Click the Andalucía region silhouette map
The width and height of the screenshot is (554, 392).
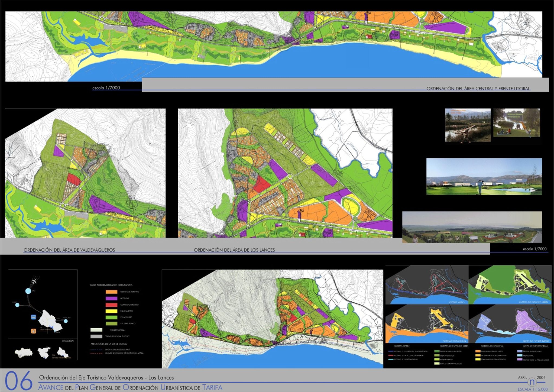pos(24,353)
